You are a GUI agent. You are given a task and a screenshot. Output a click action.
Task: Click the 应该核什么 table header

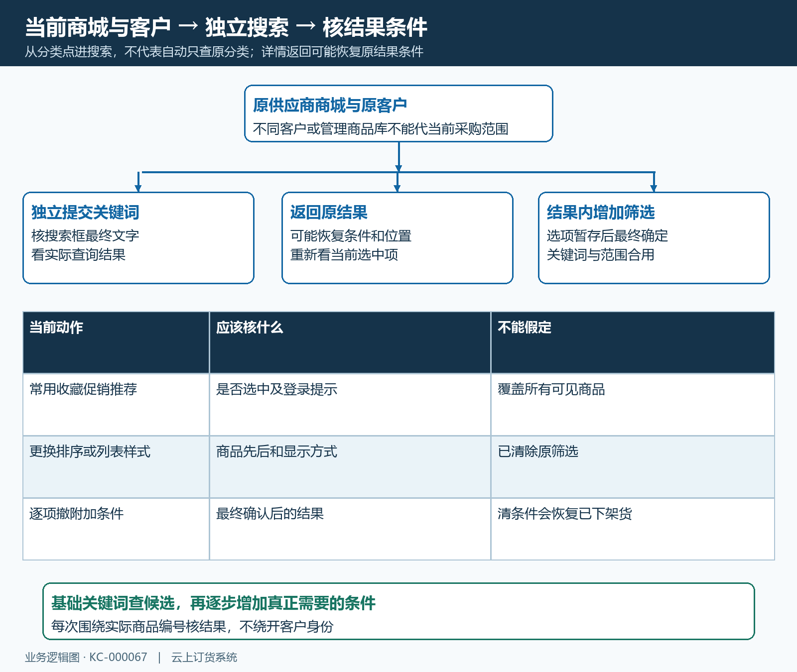click(x=350, y=342)
